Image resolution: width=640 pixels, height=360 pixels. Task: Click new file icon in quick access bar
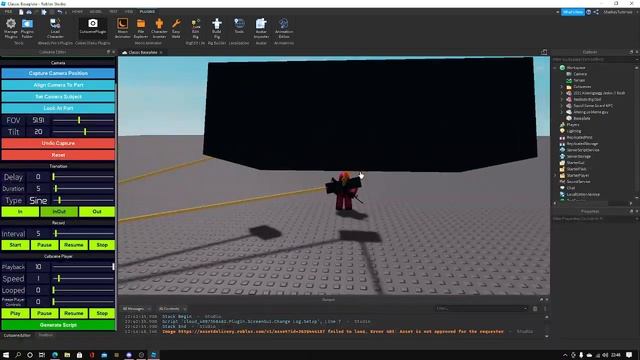[x=21, y=12]
